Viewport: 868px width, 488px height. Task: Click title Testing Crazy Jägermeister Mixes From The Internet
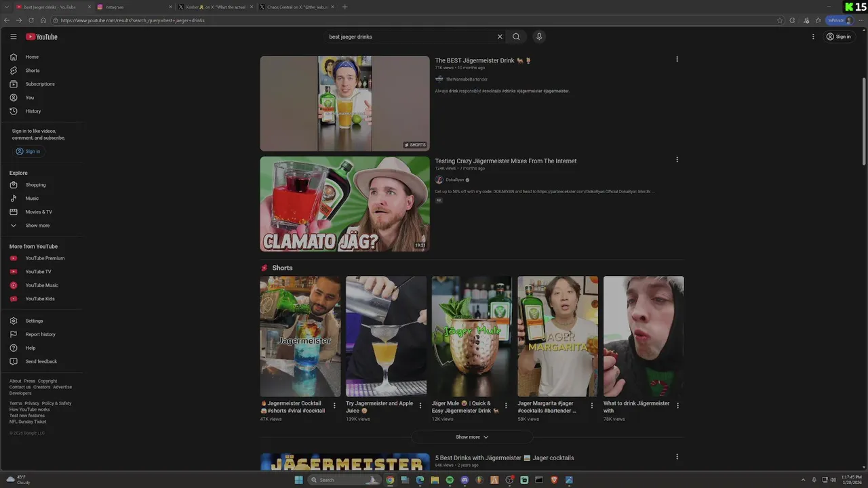[x=506, y=161]
